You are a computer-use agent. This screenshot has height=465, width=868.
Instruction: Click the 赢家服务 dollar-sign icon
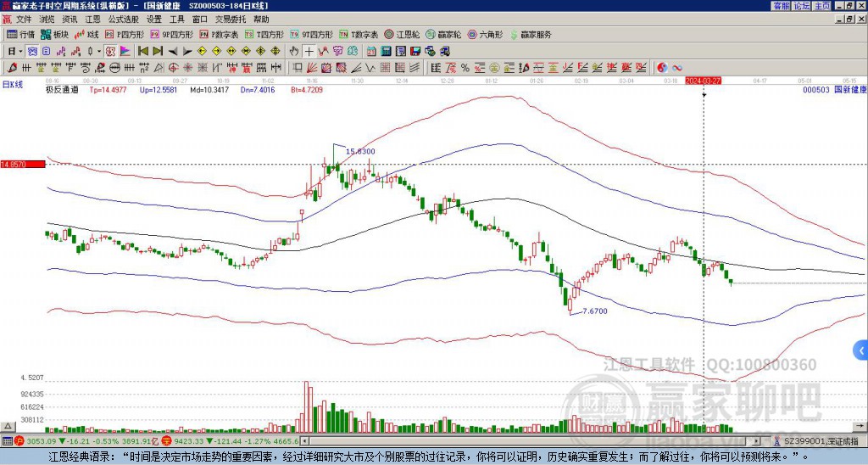click(x=514, y=35)
